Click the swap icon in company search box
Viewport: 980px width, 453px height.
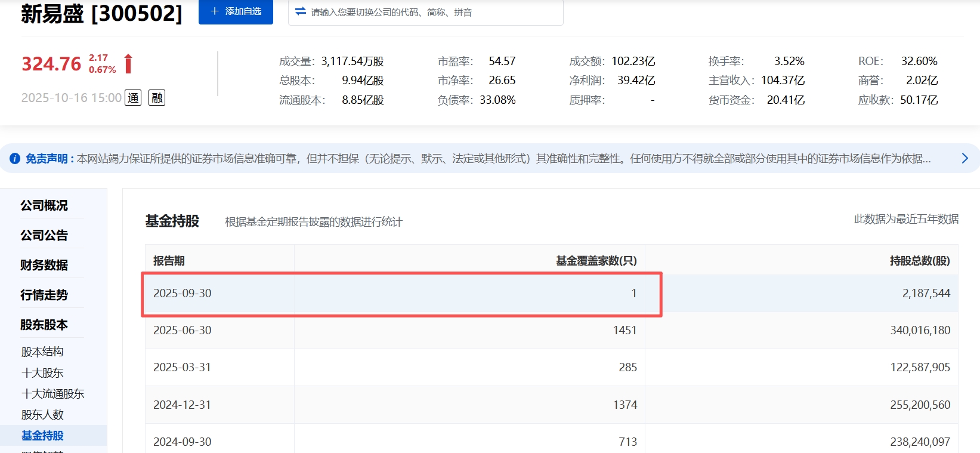click(x=301, y=11)
